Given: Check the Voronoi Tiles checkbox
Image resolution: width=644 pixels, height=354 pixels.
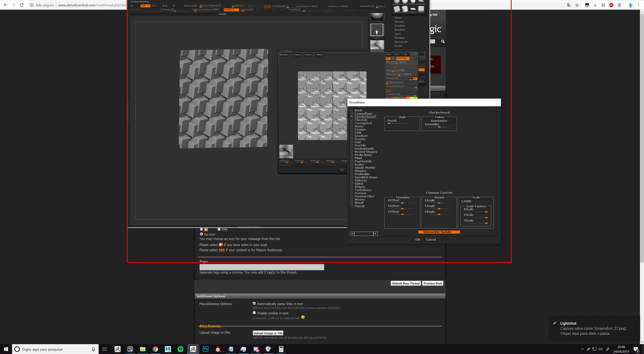Looking at the screenshot, I should pyautogui.click(x=351, y=196).
